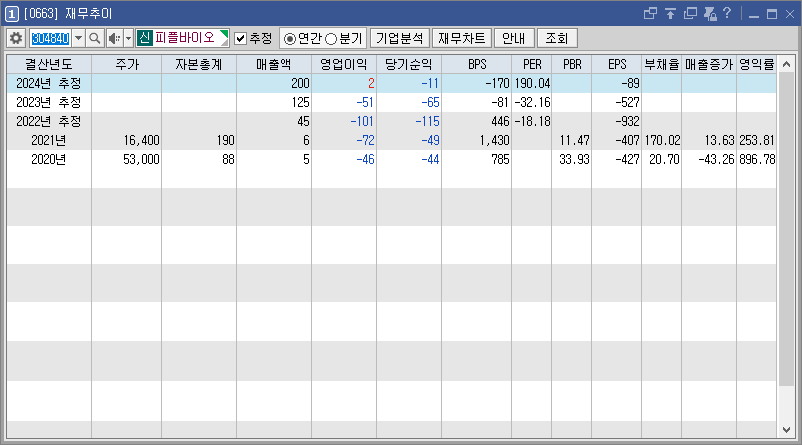Select the 2021년 row label
Screen dimensions: 802x445
49,140
